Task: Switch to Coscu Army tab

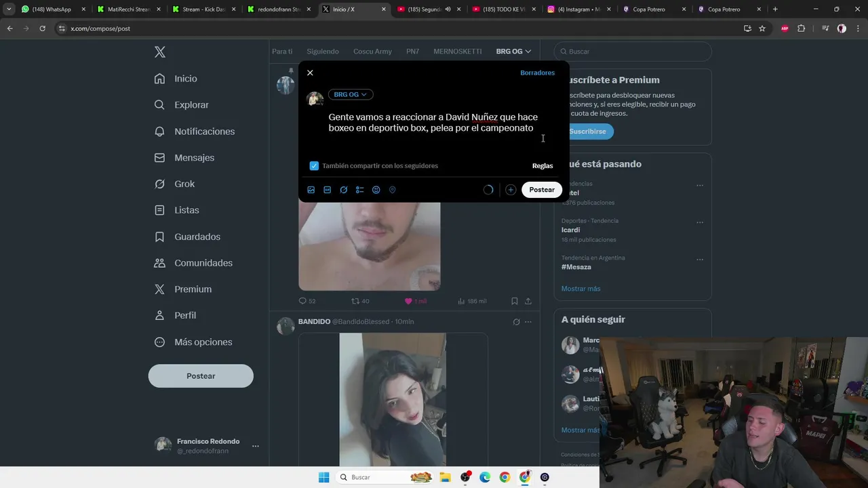Action: click(372, 52)
